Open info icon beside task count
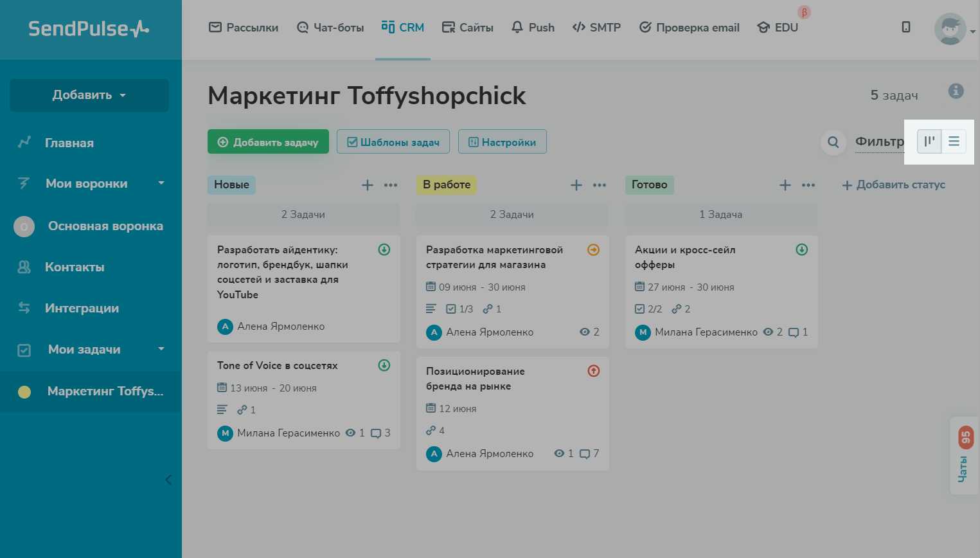 tap(956, 91)
